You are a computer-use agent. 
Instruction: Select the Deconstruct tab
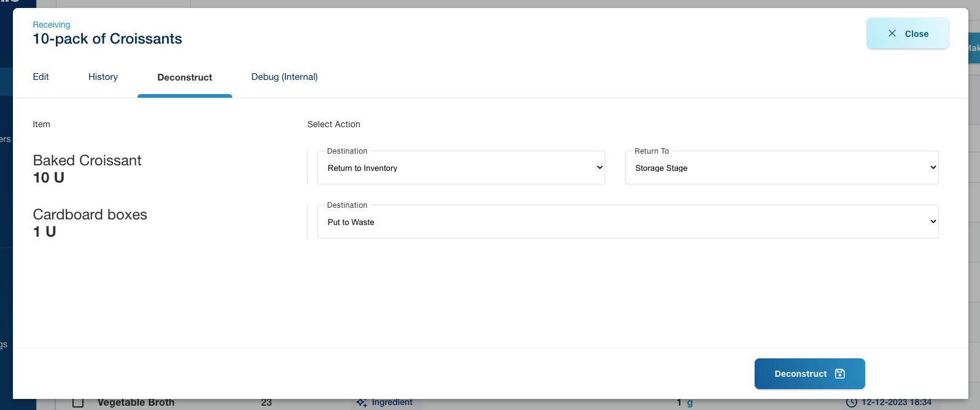(185, 77)
